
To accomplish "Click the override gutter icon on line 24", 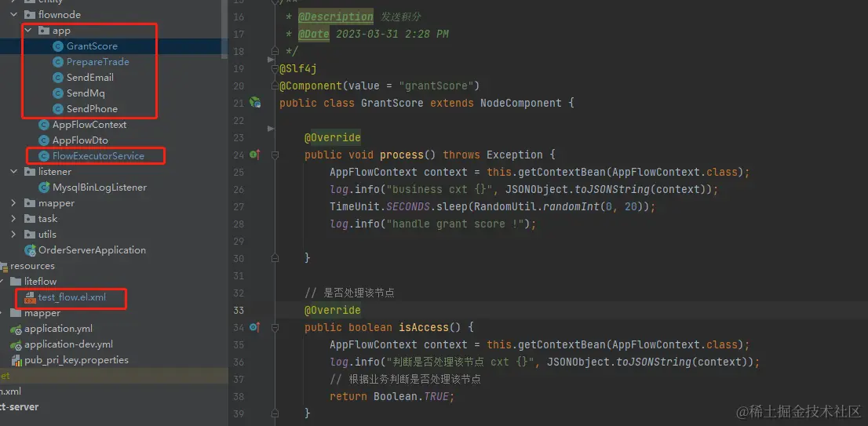I will (254, 155).
